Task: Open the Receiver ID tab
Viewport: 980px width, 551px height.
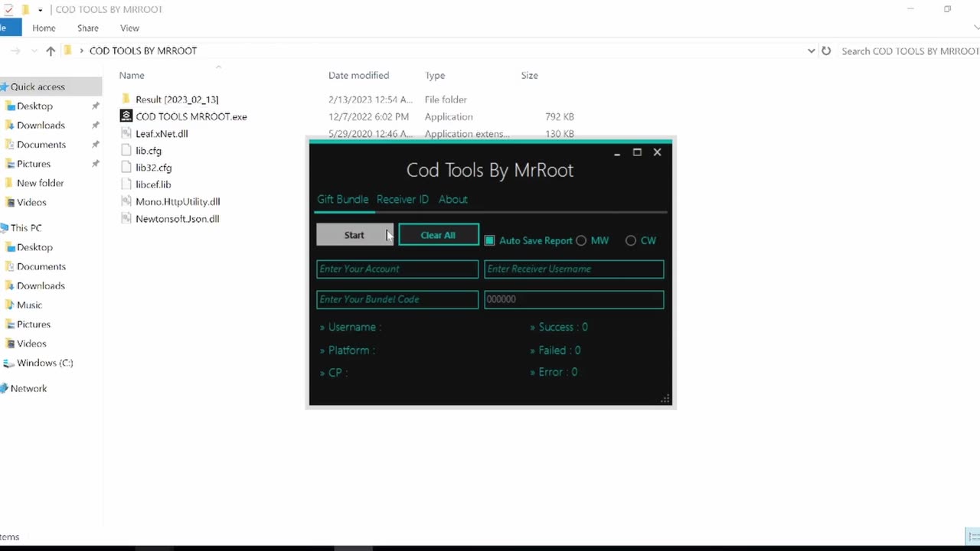Action: pyautogui.click(x=403, y=199)
